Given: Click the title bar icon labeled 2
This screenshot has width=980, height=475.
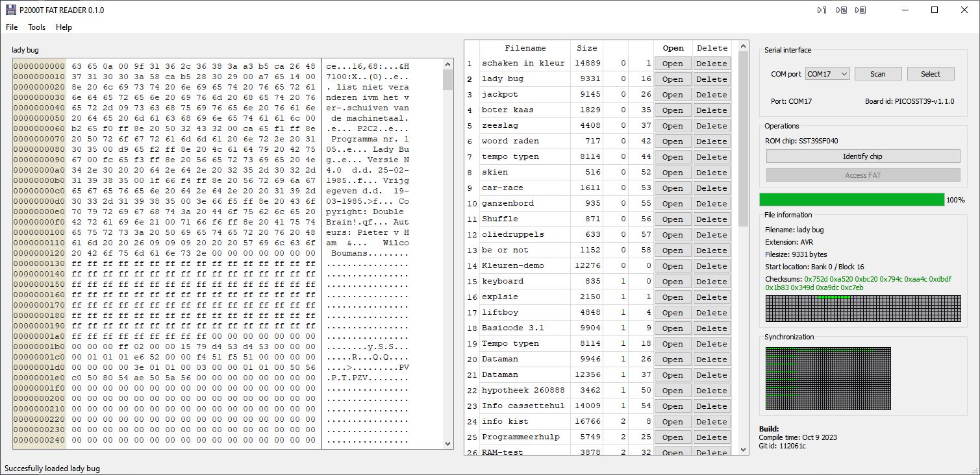Looking at the screenshot, I should 841,10.
